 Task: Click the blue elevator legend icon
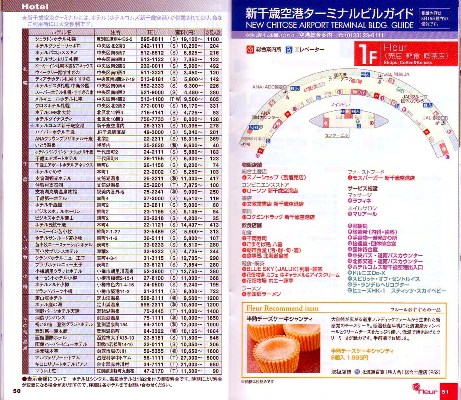[289, 49]
